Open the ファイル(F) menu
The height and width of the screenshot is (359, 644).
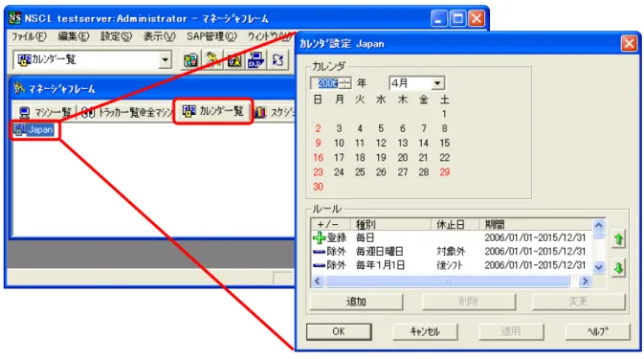tap(29, 36)
